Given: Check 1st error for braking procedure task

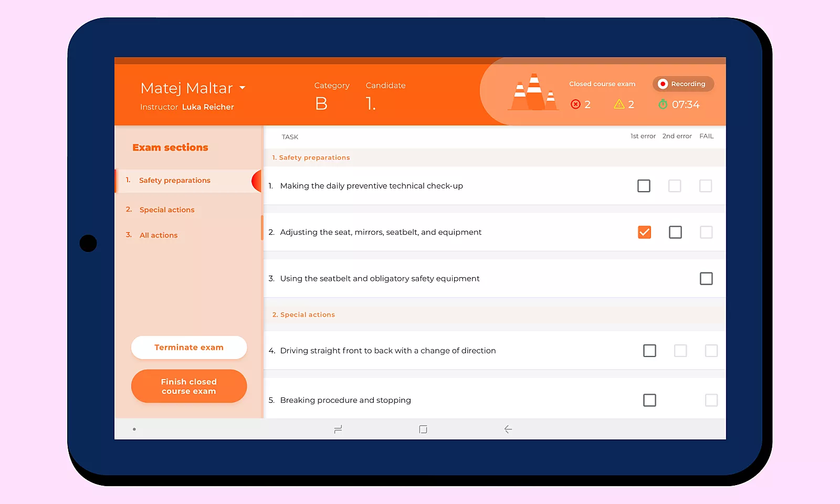Looking at the screenshot, I should (649, 400).
